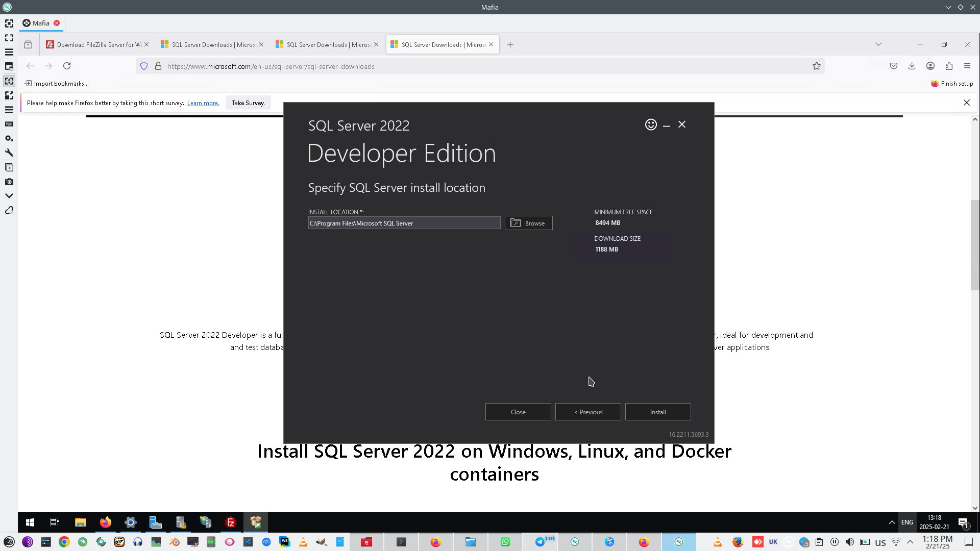
Task: Reload the page with refresh icon
Action: [67, 66]
